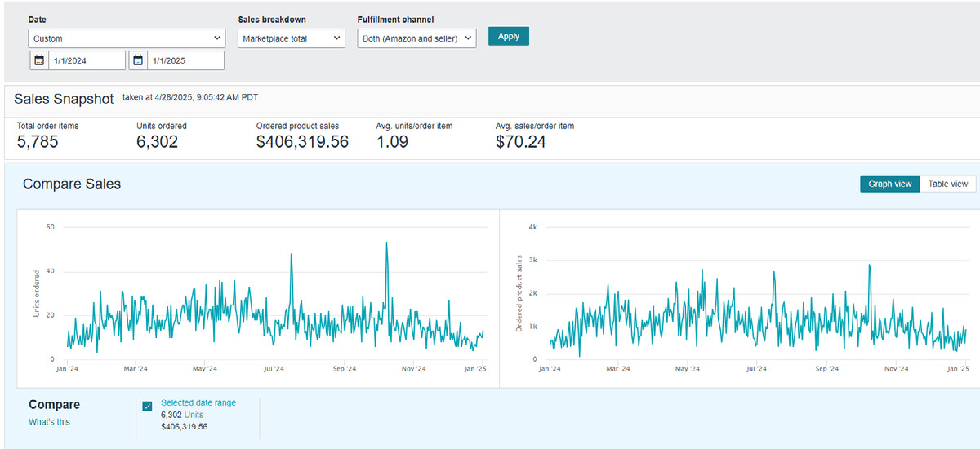Click the Selected date range label
The width and height of the screenshot is (980, 449).
pos(198,402)
